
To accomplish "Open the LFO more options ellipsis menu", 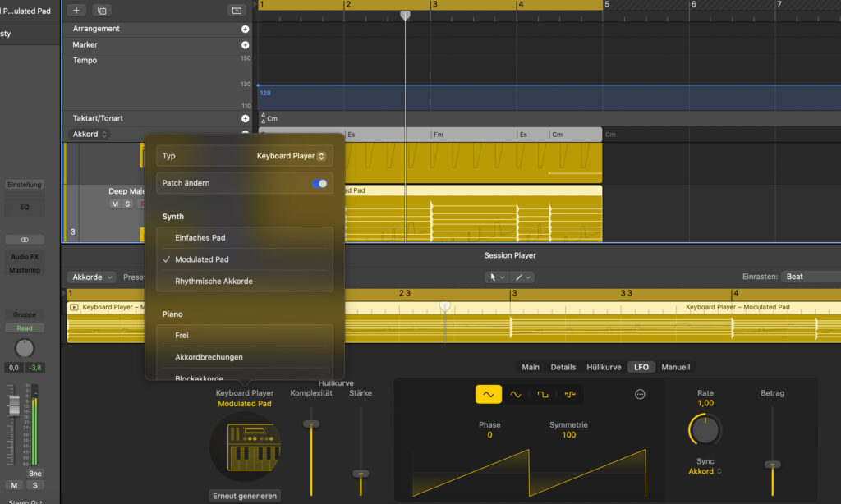I will click(x=640, y=394).
